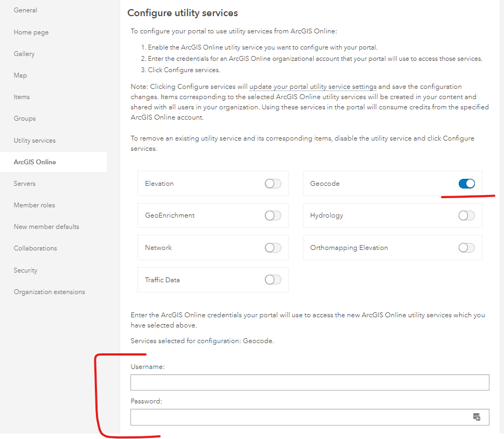The width and height of the screenshot is (504, 439).
Task: Enable the Traffic Data toggle
Action: point(273,280)
